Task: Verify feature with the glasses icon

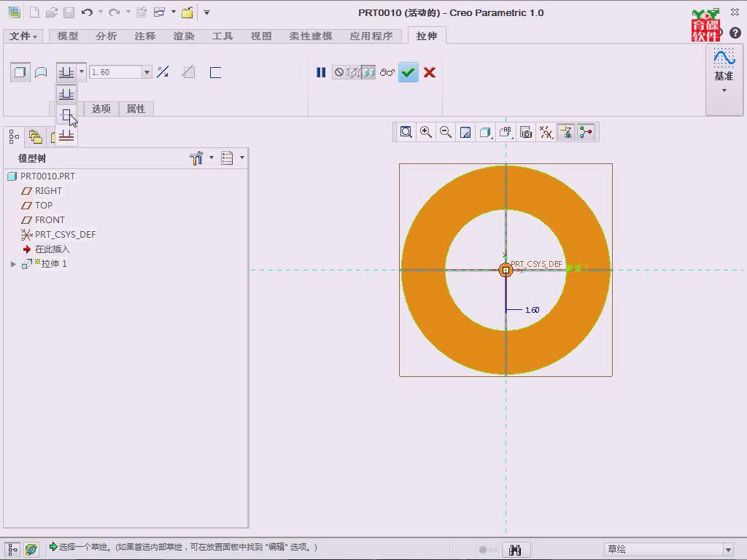Action: (x=387, y=72)
